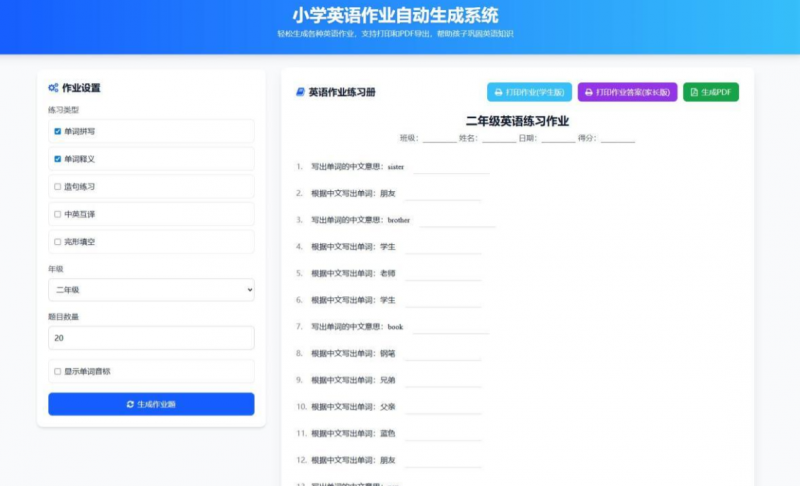
Task: Click printer icon on 打印作业(学生版) button
Action: pos(499,92)
